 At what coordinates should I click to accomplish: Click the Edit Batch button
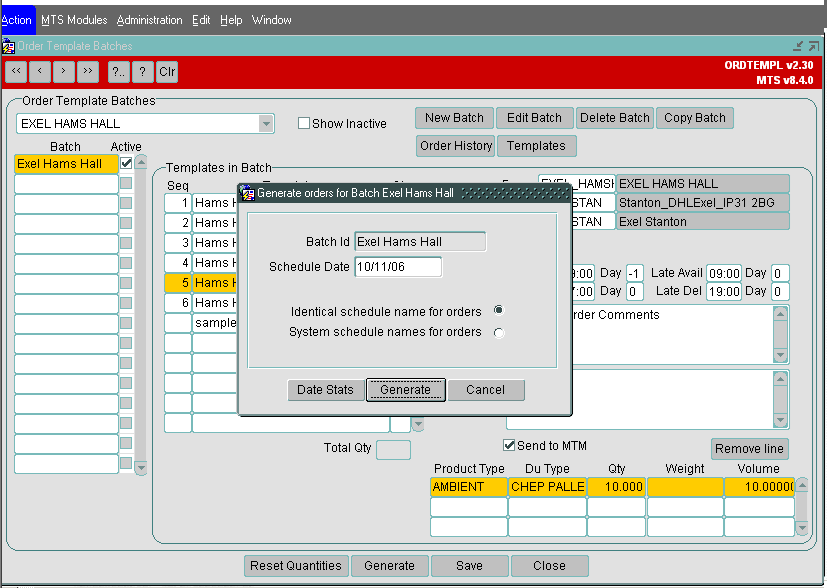tap(534, 118)
